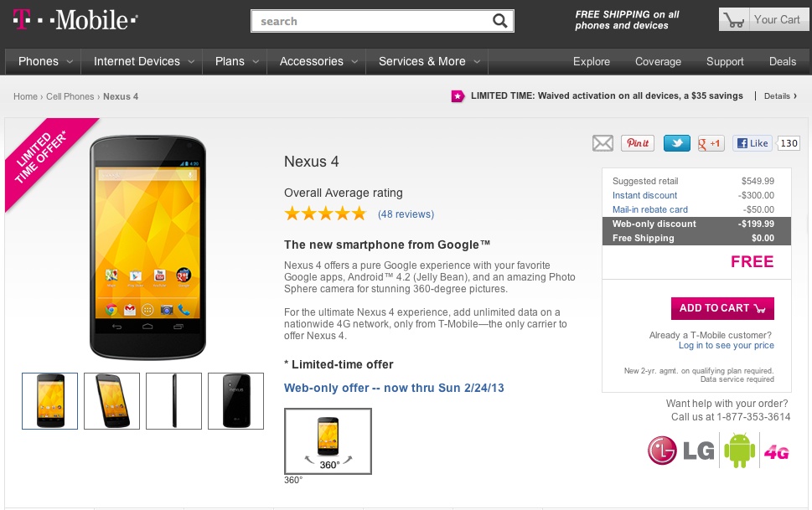The width and height of the screenshot is (812, 510).
Task: Click the Nexus 4 product title
Action: point(311,162)
